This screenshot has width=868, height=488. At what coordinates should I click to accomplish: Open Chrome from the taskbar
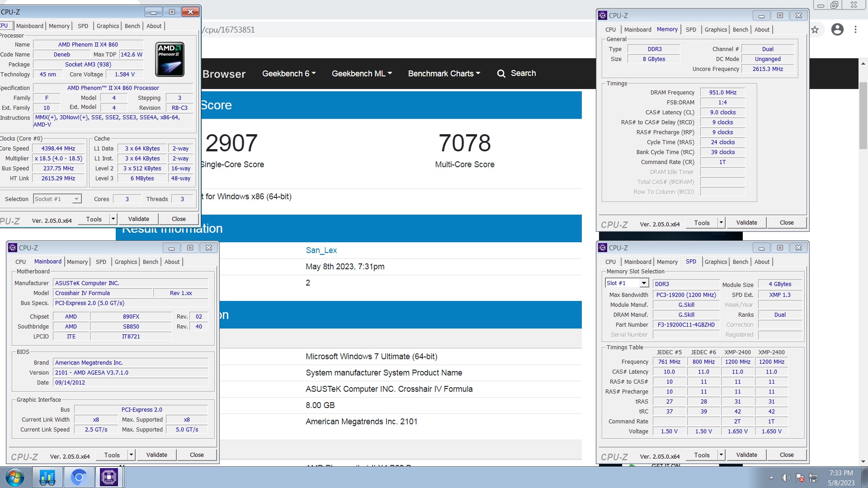pyautogui.click(x=79, y=477)
